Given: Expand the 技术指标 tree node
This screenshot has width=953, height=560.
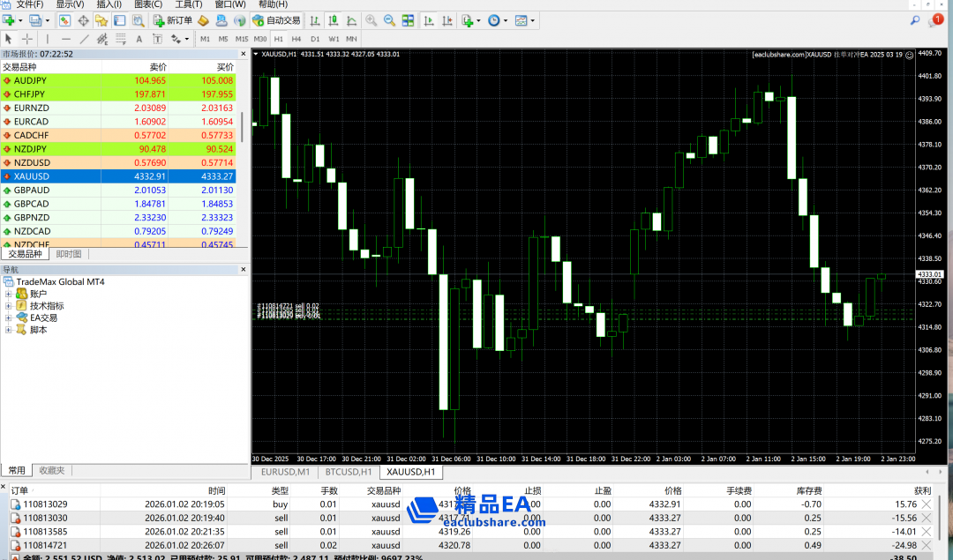Looking at the screenshot, I should click(x=9, y=306).
